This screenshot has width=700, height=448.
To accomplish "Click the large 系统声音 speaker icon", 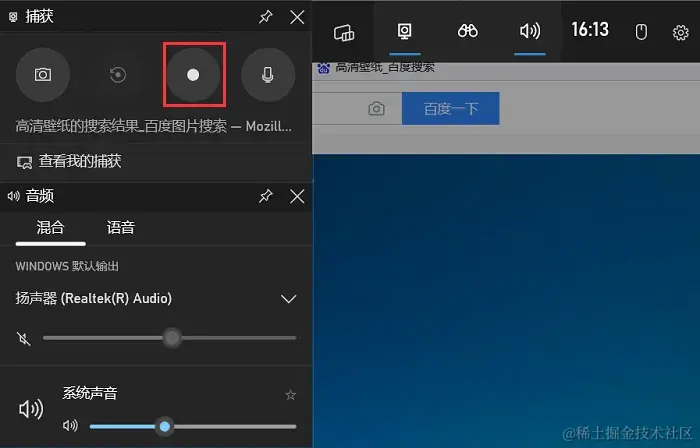I will (x=31, y=408).
